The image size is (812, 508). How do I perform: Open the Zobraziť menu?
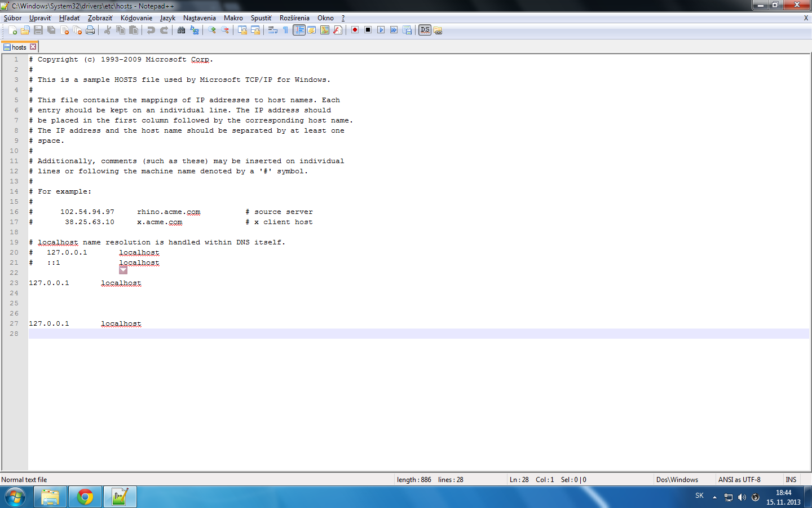point(100,18)
